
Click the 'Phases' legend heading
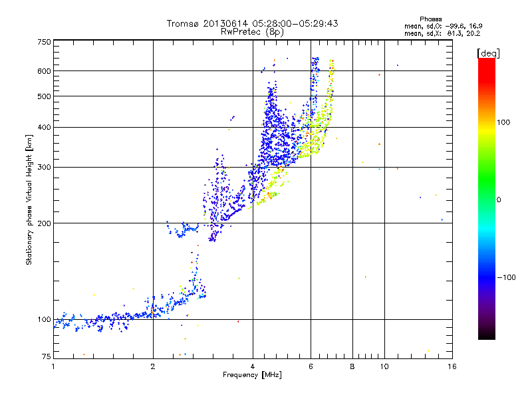click(x=430, y=19)
